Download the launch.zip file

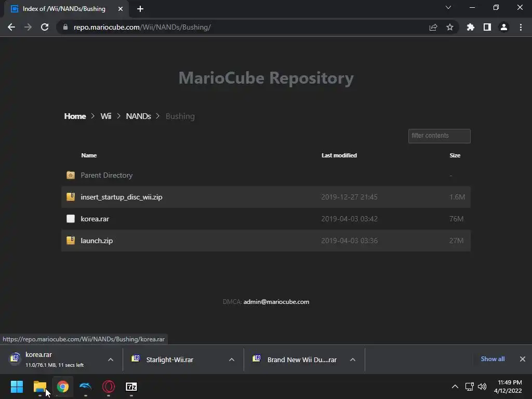coord(97,241)
